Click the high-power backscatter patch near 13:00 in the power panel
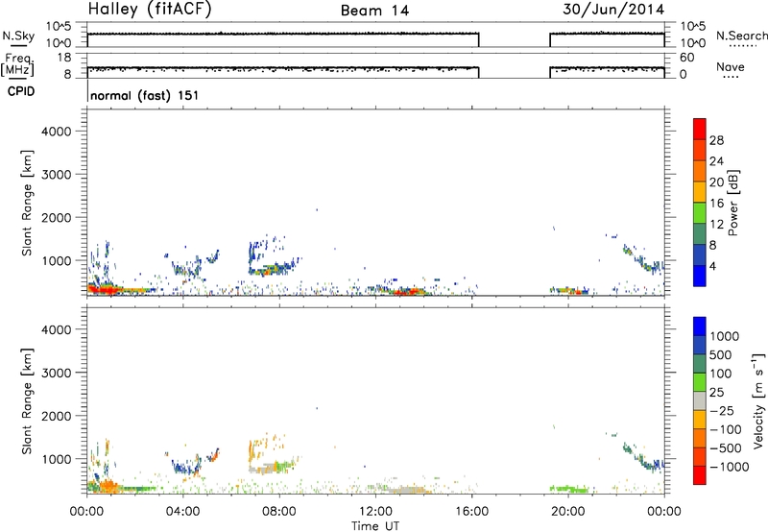The width and height of the screenshot is (768, 532). 406,292
